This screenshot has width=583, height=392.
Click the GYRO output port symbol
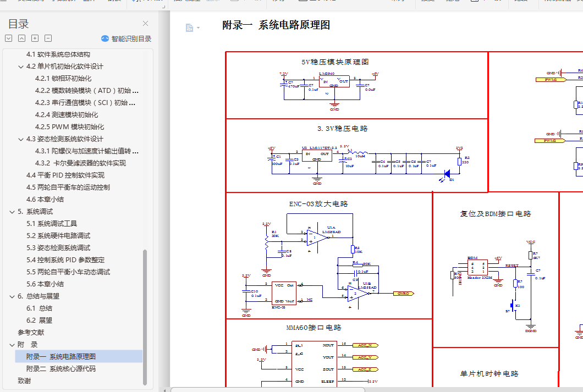[403, 294]
